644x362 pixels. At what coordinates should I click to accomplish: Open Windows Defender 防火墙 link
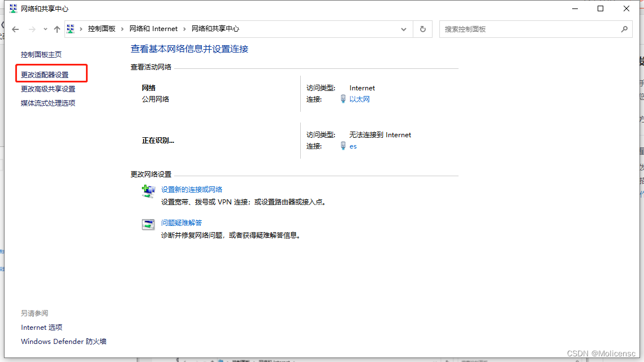[63, 341]
